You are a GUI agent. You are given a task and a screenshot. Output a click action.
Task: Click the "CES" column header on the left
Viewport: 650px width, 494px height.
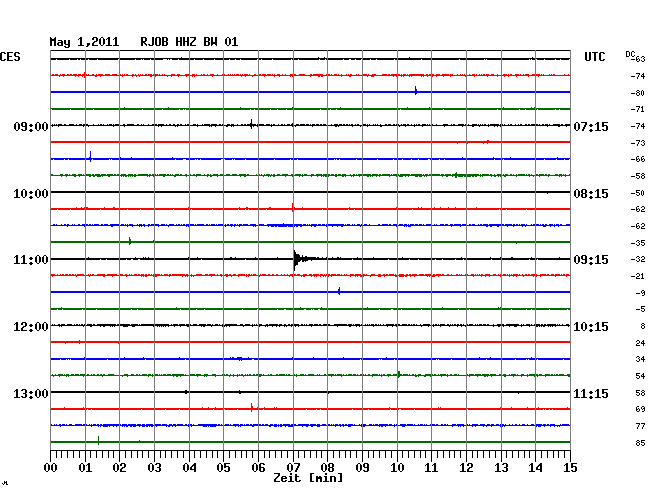(x=10, y=57)
